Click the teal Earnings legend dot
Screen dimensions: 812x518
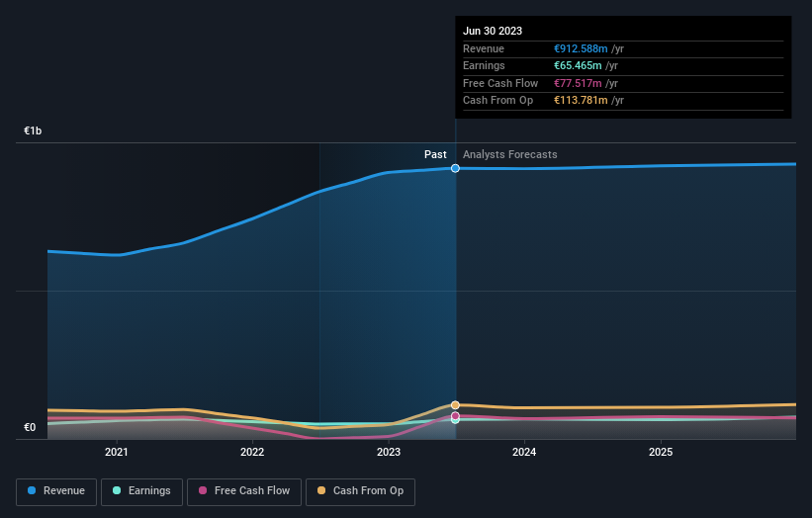point(117,490)
